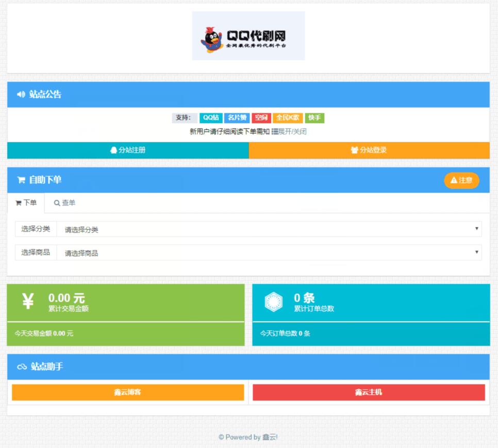Select the orange 全民K歌 tag
The height and width of the screenshot is (448, 498).
[x=288, y=118]
